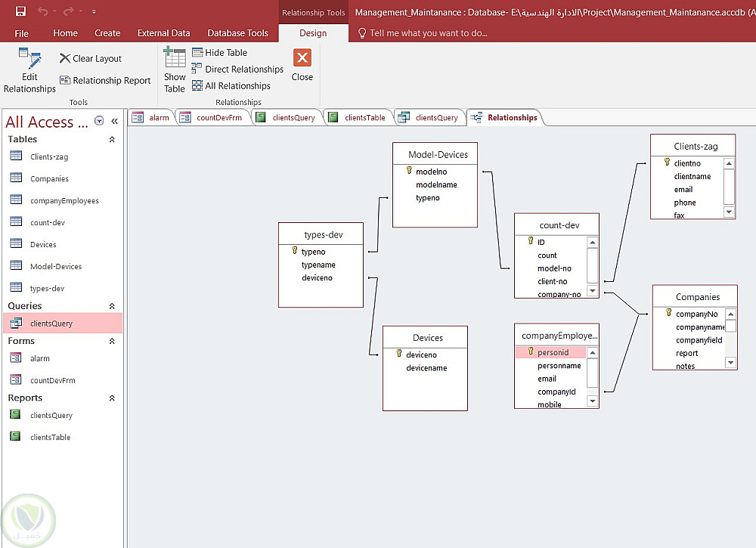Click the devicename field in Devices
756x548 pixels.
point(425,368)
